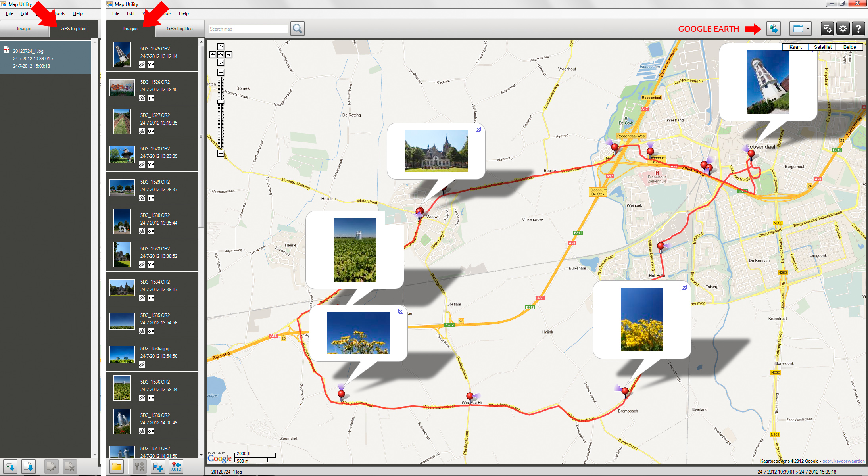
Task: Open File menu in the log-list window
Action: point(10,13)
